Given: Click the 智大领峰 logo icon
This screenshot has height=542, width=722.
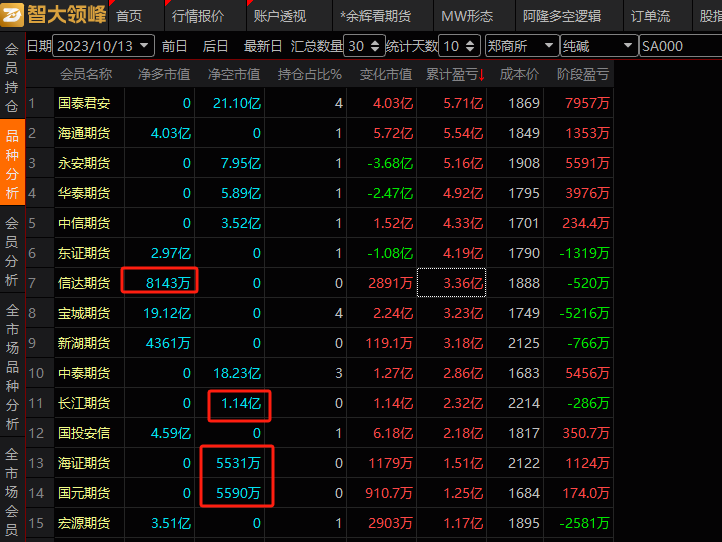Looking at the screenshot, I should tap(12, 15).
